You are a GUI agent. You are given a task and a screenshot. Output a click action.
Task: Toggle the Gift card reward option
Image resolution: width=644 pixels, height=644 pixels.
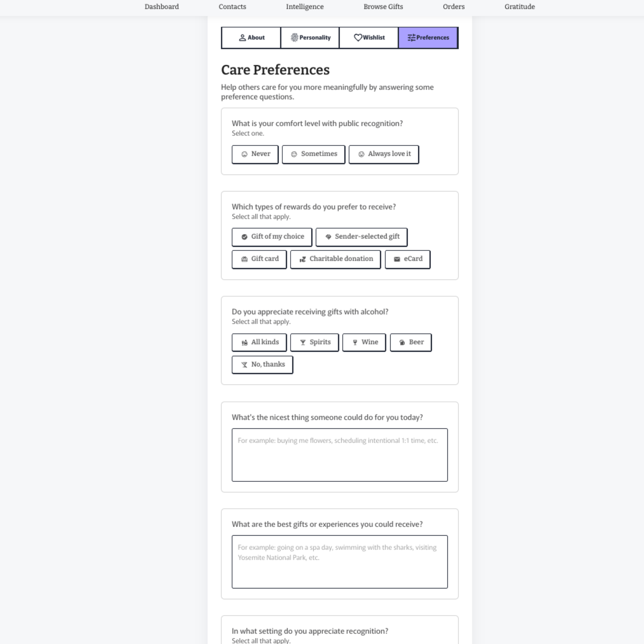(259, 259)
